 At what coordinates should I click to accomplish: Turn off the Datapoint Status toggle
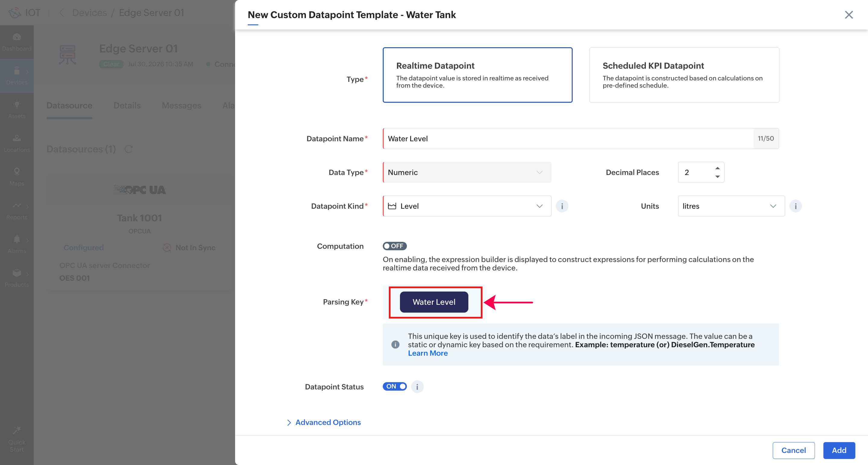coord(394,386)
